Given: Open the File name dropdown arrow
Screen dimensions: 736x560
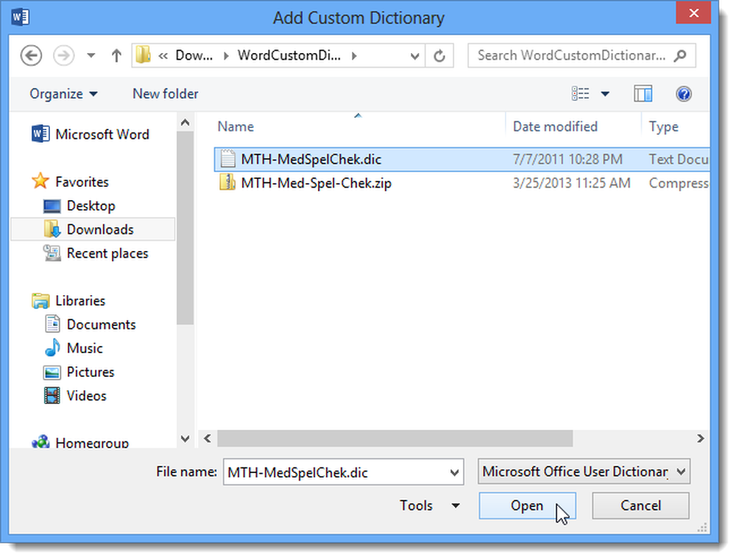Looking at the screenshot, I should [454, 472].
